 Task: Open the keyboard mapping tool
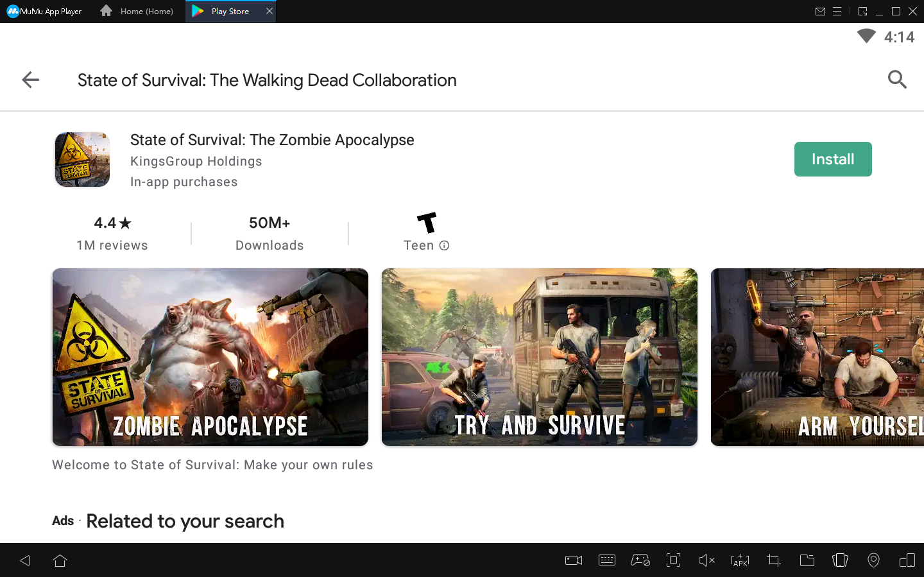[x=606, y=560]
